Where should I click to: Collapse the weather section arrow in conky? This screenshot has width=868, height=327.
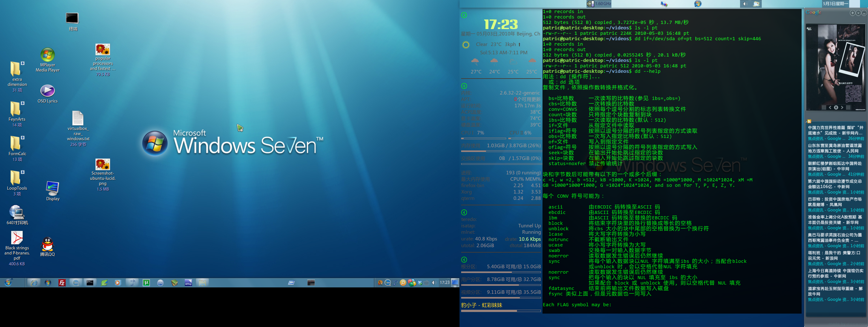click(x=464, y=15)
